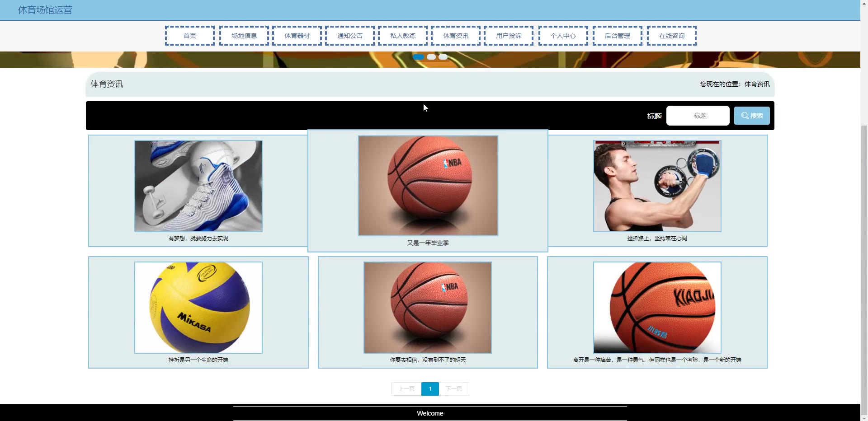
Task: Select the second carousel indicator dot
Action: coord(431,57)
